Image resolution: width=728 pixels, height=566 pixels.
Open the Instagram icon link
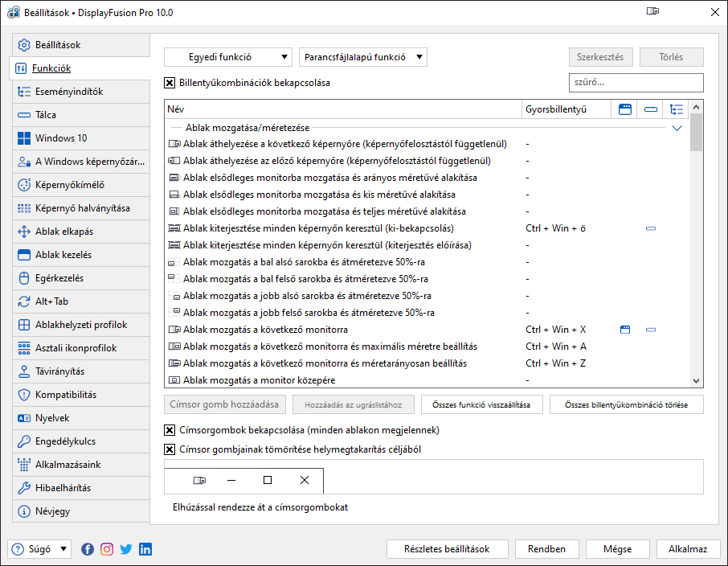point(107,549)
